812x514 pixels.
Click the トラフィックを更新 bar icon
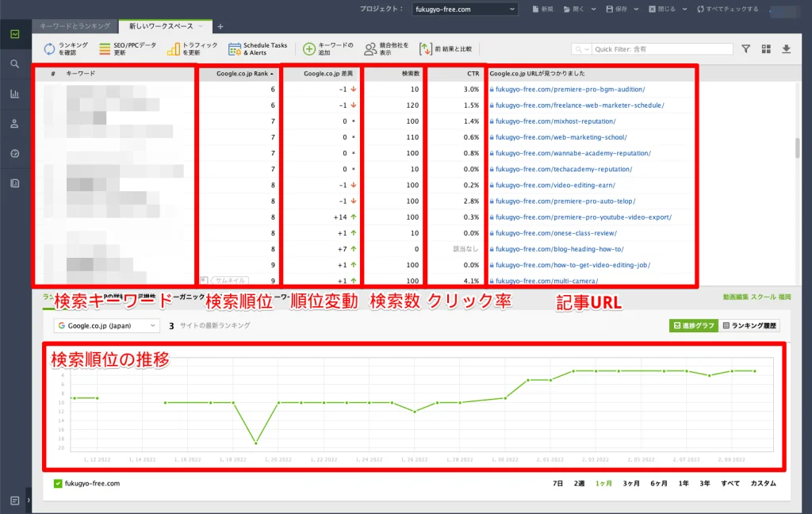tap(174, 48)
